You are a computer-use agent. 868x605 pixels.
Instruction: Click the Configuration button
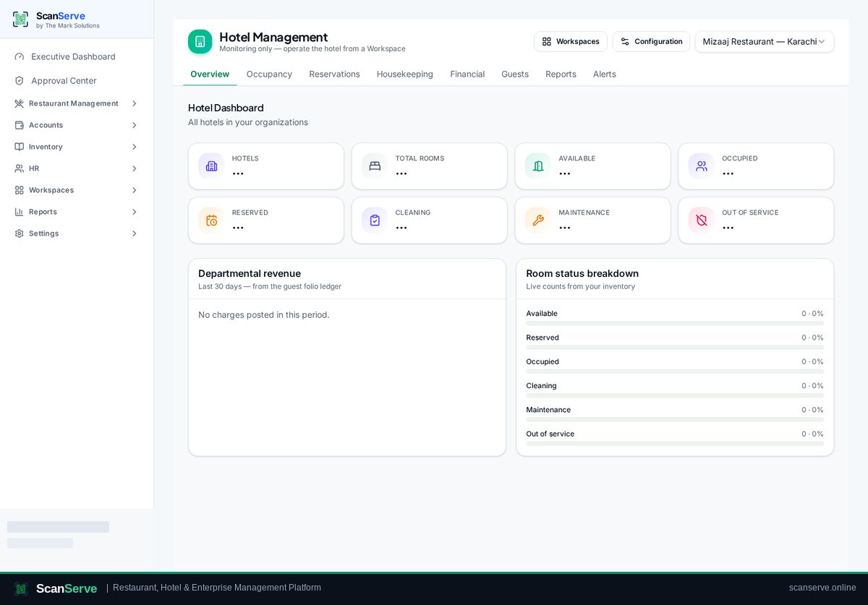(x=651, y=41)
